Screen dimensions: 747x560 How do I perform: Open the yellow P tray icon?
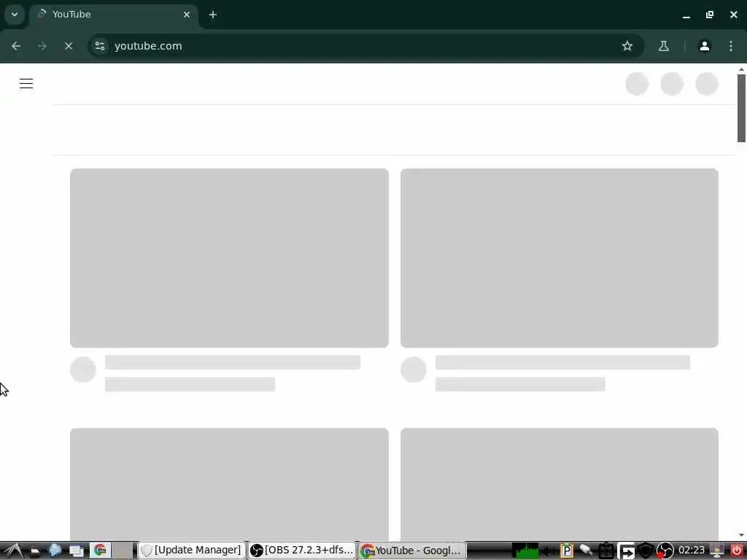tap(566, 551)
